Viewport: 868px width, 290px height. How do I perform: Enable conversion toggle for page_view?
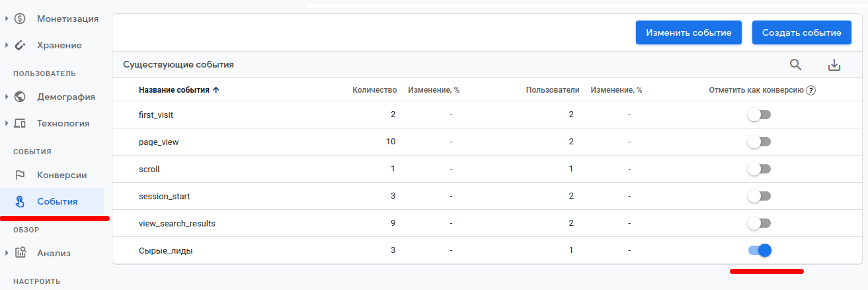pos(759,142)
